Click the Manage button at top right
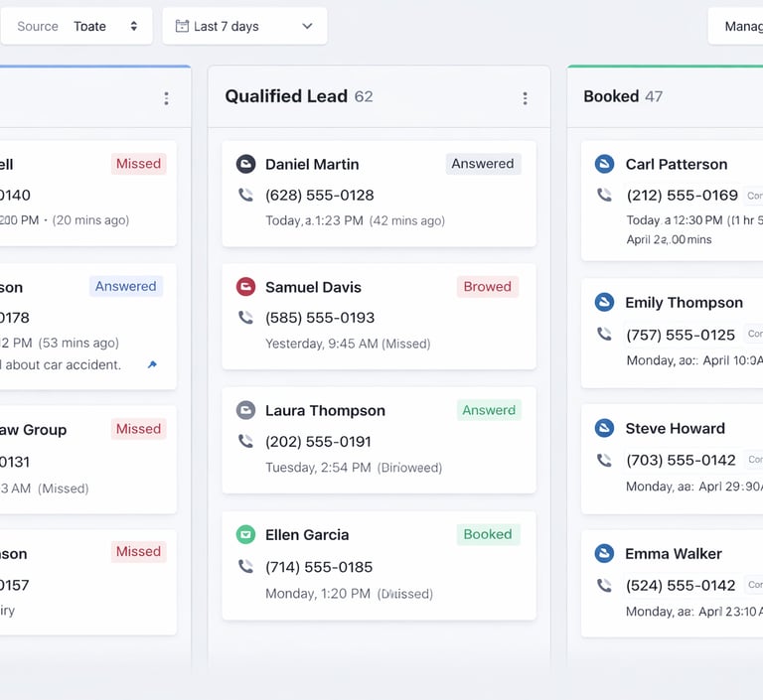Image resolution: width=763 pixels, height=700 pixels. 735,26
